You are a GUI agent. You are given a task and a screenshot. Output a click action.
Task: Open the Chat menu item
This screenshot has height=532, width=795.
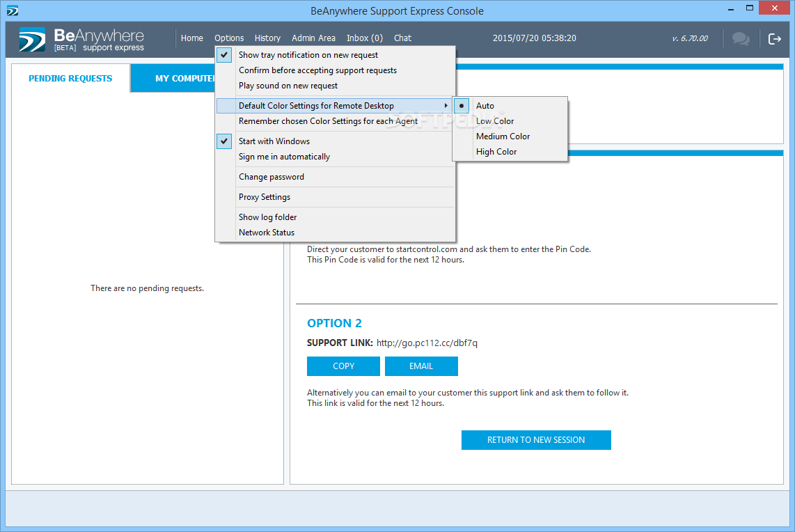click(402, 38)
